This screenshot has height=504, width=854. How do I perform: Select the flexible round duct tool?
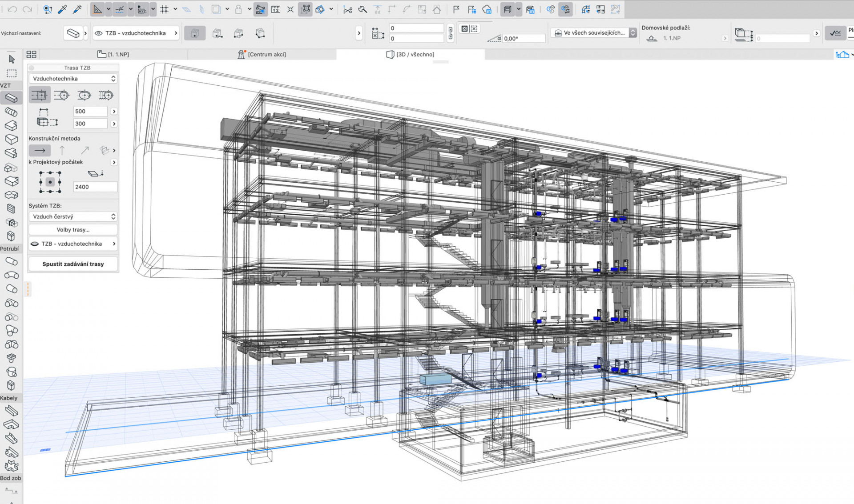(12, 112)
